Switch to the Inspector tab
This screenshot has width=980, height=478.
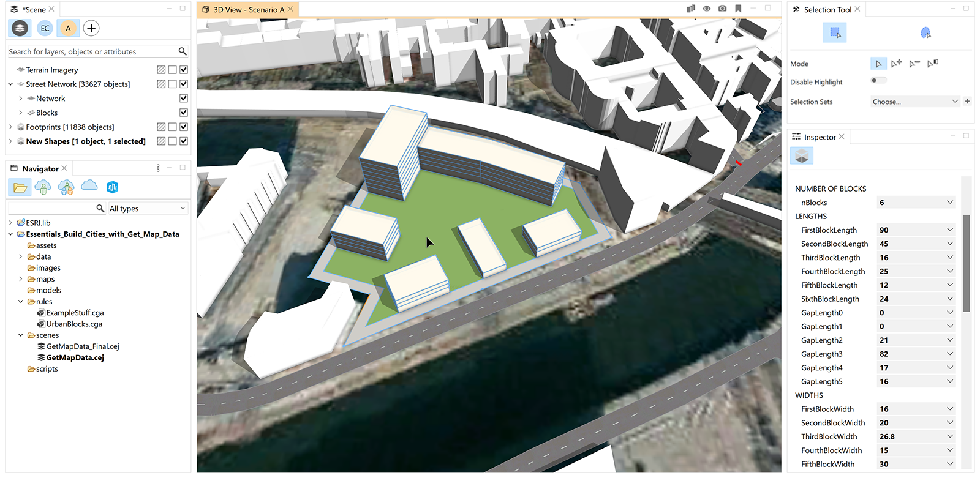819,137
